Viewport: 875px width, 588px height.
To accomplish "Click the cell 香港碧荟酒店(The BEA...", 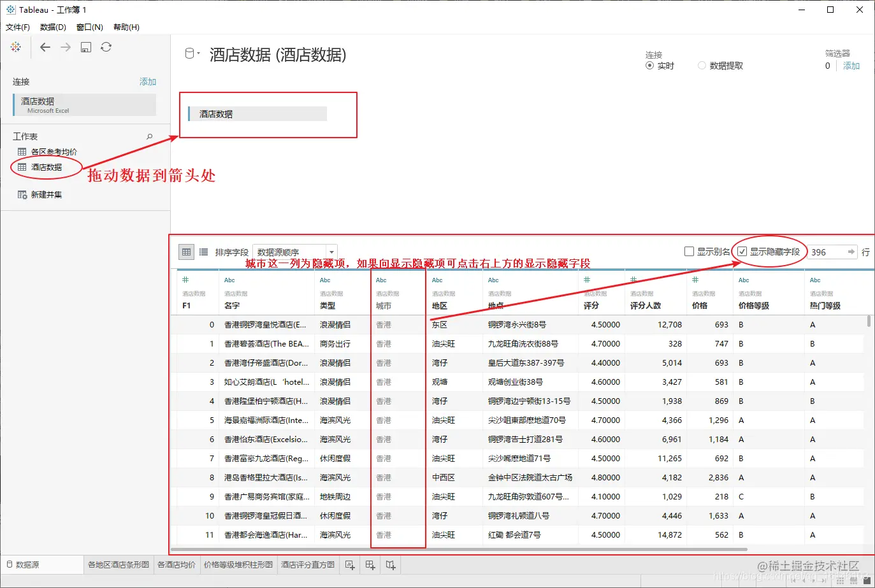I will [266, 344].
